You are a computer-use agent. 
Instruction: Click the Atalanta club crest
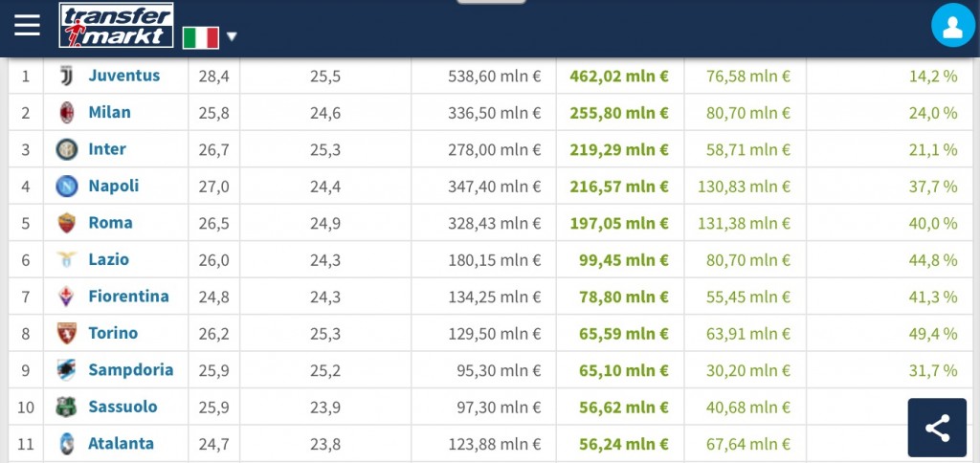pyautogui.click(x=67, y=444)
